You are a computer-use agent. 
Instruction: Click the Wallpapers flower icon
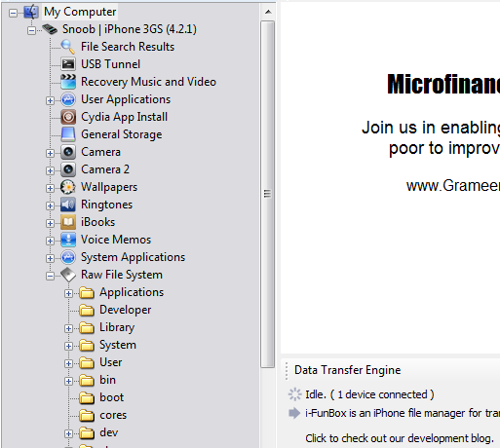[x=68, y=187]
